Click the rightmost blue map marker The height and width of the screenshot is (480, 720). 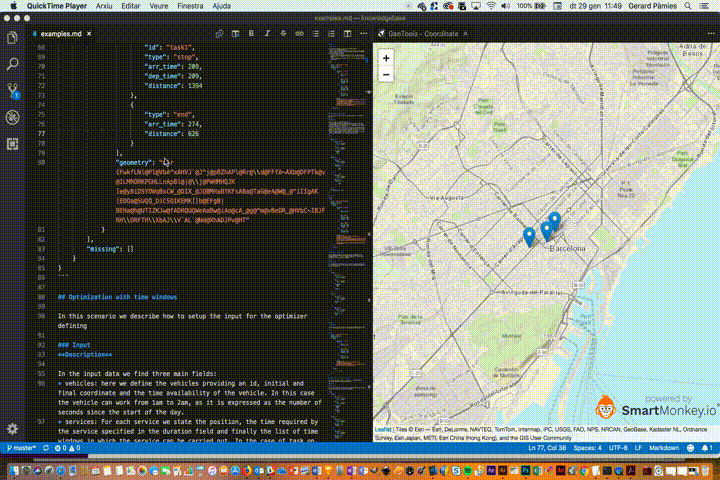555,221
